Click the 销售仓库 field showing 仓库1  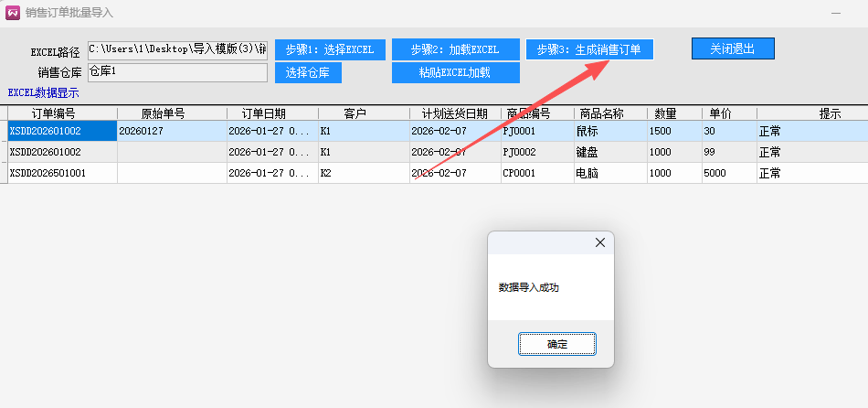[177, 72]
